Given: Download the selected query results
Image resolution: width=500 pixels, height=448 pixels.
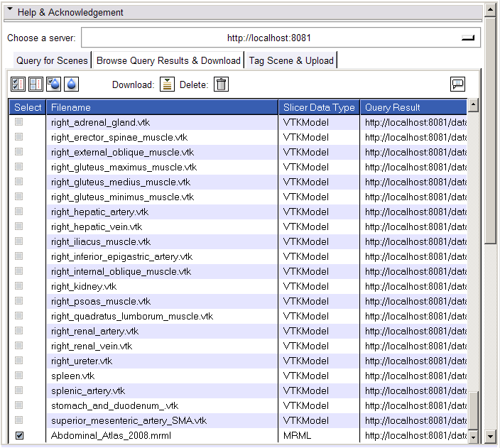Looking at the screenshot, I should tap(167, 84).
